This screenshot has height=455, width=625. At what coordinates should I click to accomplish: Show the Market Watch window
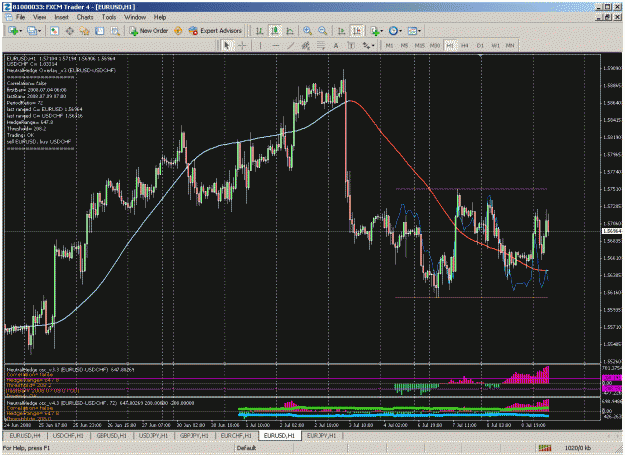click(x=55, y=31)
